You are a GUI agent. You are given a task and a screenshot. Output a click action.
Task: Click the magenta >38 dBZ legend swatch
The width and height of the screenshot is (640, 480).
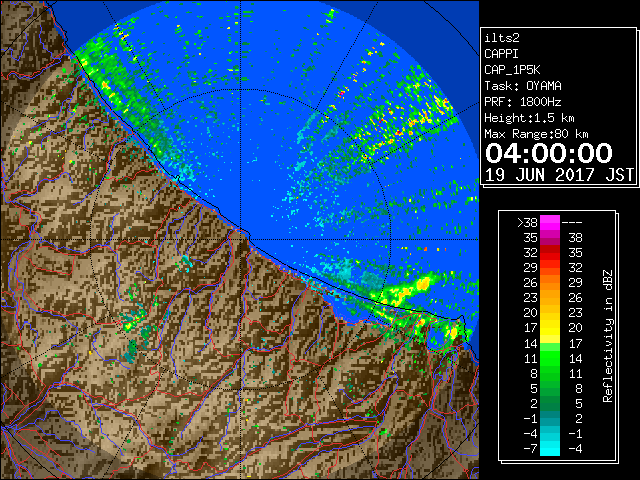[x=550, y=223]
